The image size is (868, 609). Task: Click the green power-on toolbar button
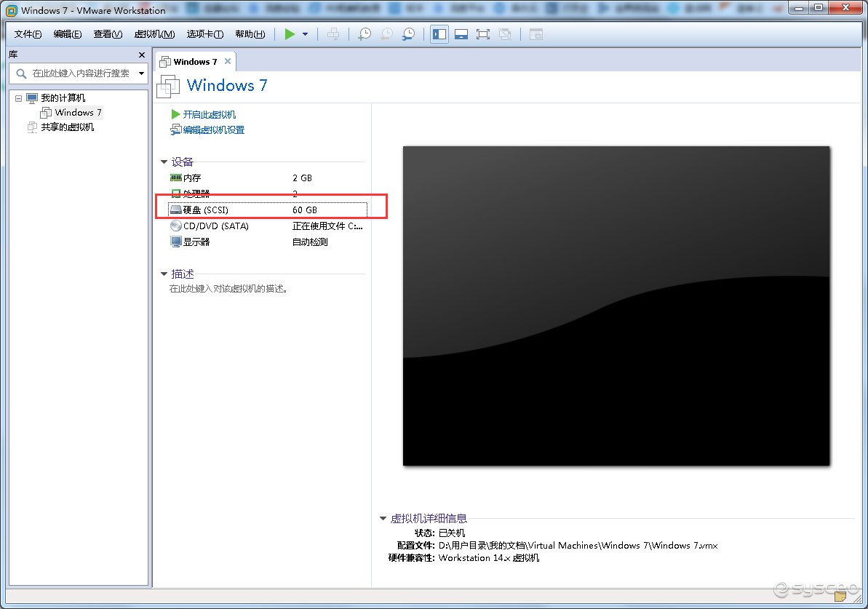[x=290, y=34]
